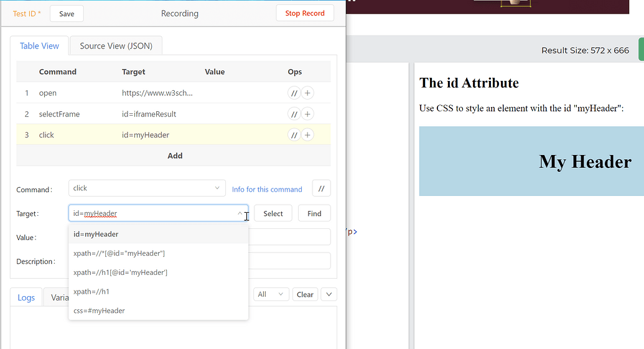Comment out the click id=myHeader row
This screenshot has width=644, height=349.
tap(294, 134)
